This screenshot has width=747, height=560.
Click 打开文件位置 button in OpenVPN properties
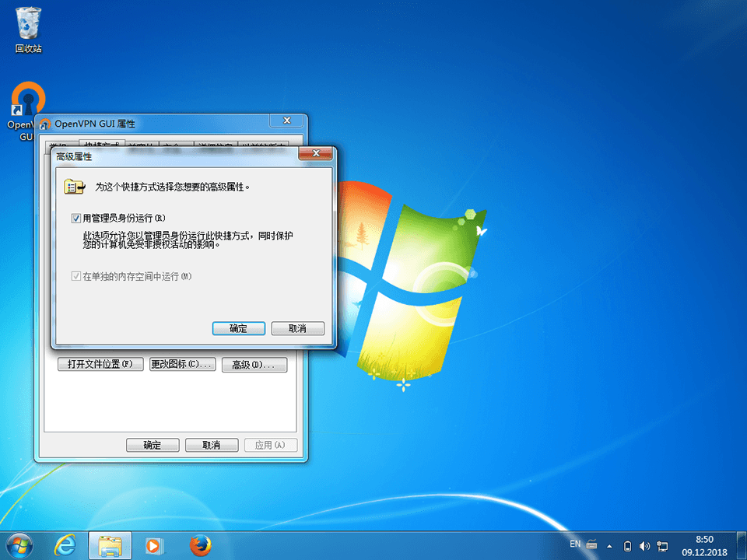(x=100, y=364)
